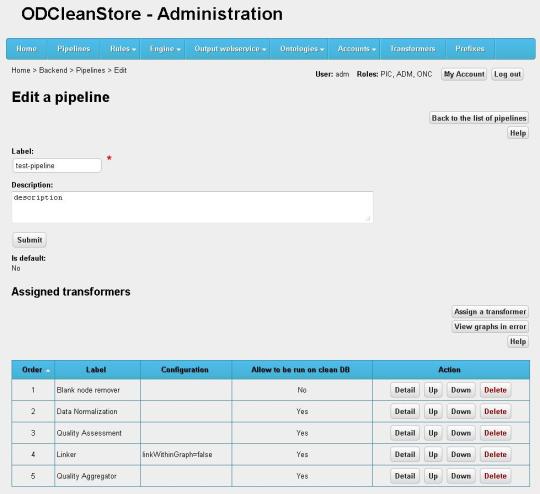540x494 pixels.
Task: Go back to the list of pipelines
Action: click(x=479, y=118)
